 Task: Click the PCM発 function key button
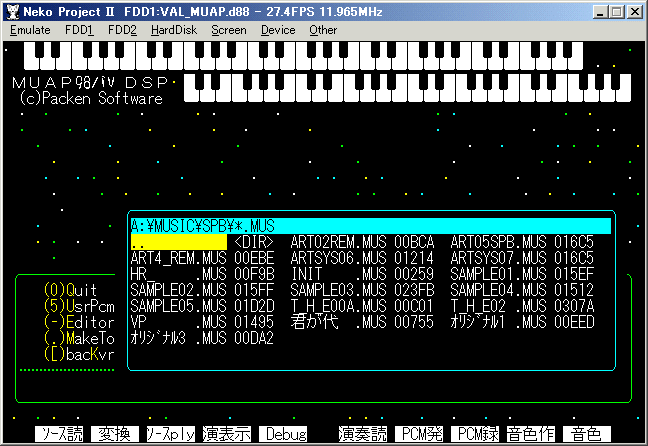(x=419, y=434)
